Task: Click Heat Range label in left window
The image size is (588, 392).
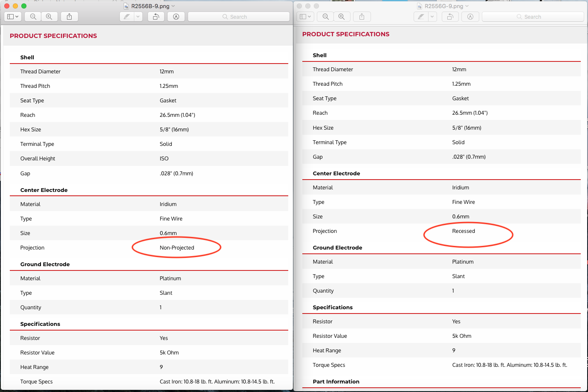Action: (x=34, y=367)
